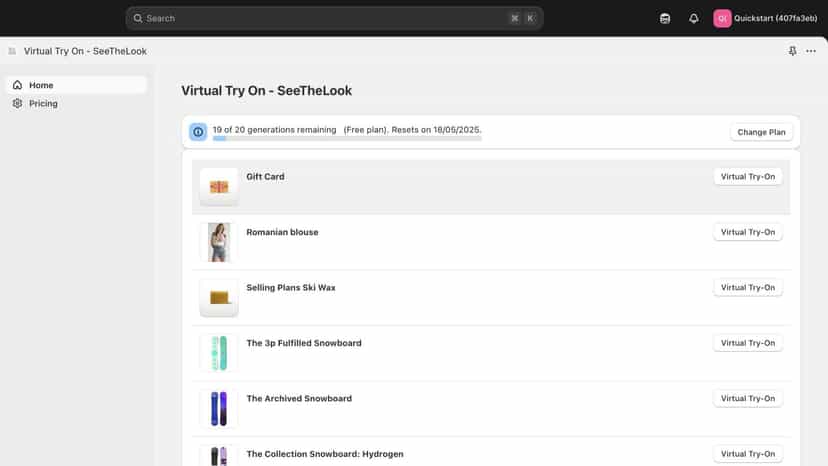
Task: Start Virtual Try-On for Romanian blouse
Action: pos(748,232)
